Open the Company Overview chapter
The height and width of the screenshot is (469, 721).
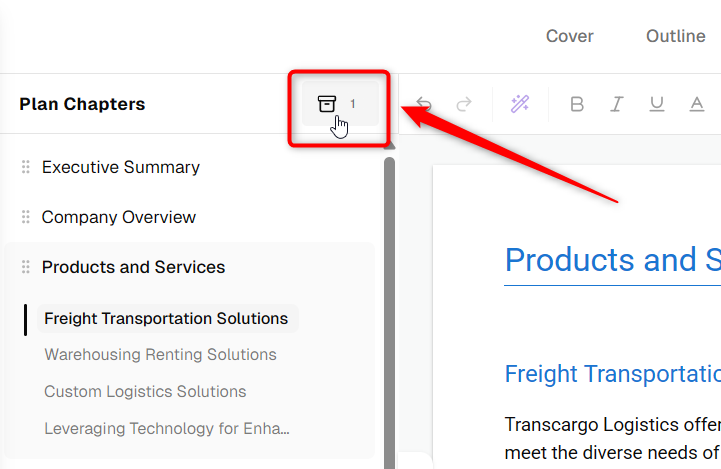(x=119, y=217)
